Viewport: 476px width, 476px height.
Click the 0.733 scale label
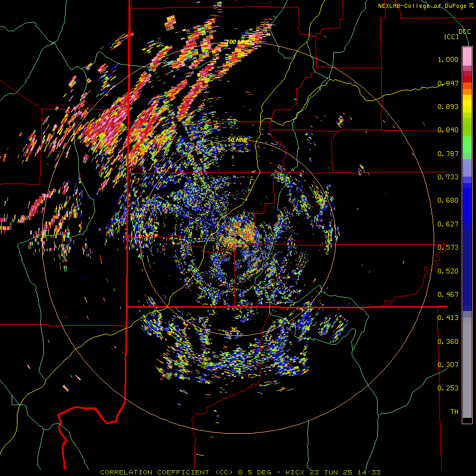(448, 177)
